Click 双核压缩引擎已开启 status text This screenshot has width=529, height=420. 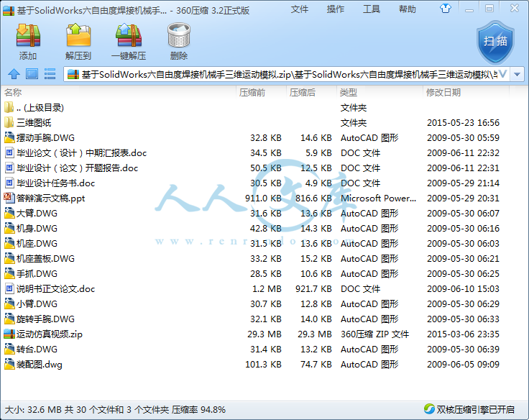point(476,409)
